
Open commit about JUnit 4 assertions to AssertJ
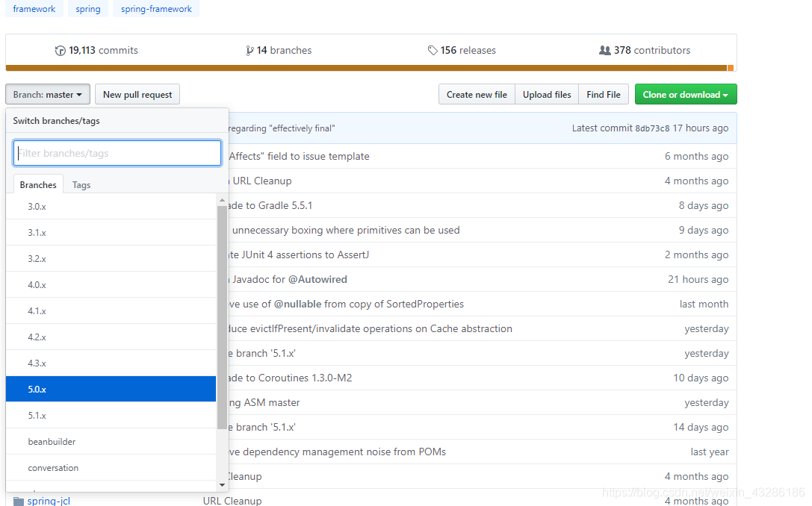pyautogui.click(x=299, y=255)
